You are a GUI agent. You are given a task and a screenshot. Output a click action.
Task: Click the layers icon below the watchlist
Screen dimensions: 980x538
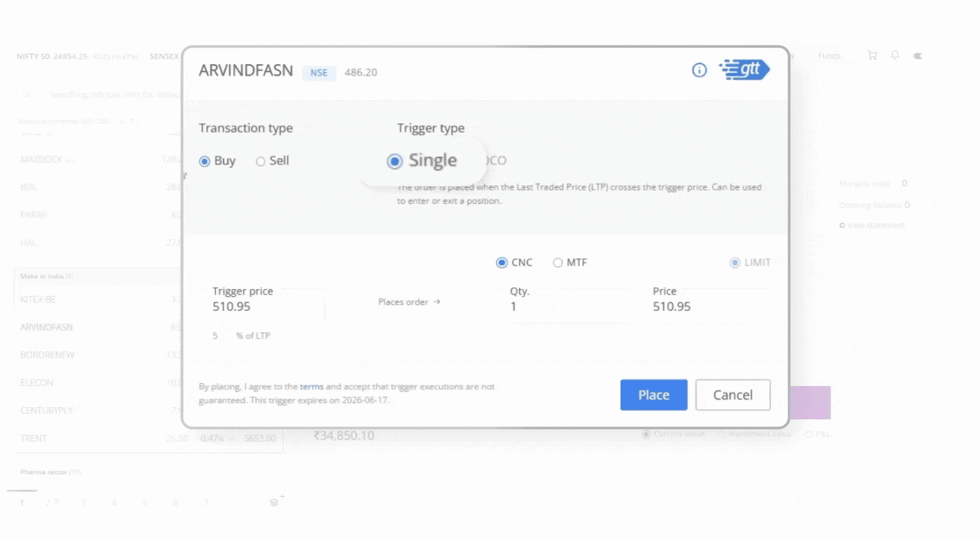[x=274, y=502]
